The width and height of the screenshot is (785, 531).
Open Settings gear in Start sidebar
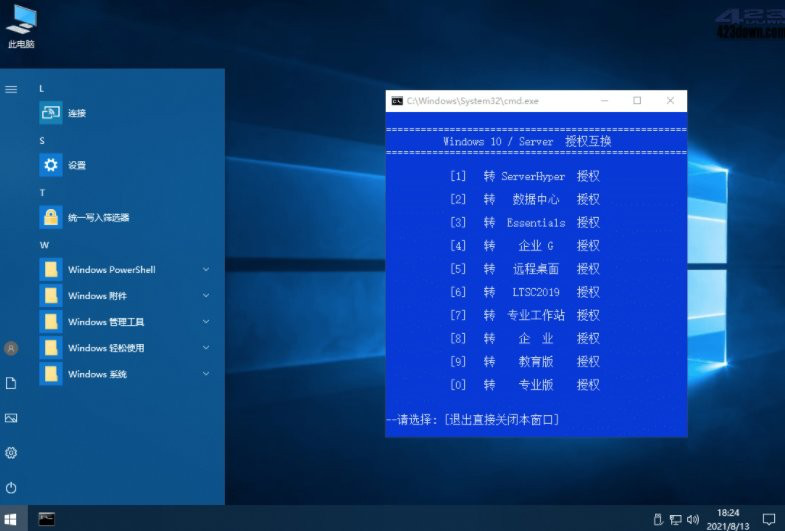point(11,453)
